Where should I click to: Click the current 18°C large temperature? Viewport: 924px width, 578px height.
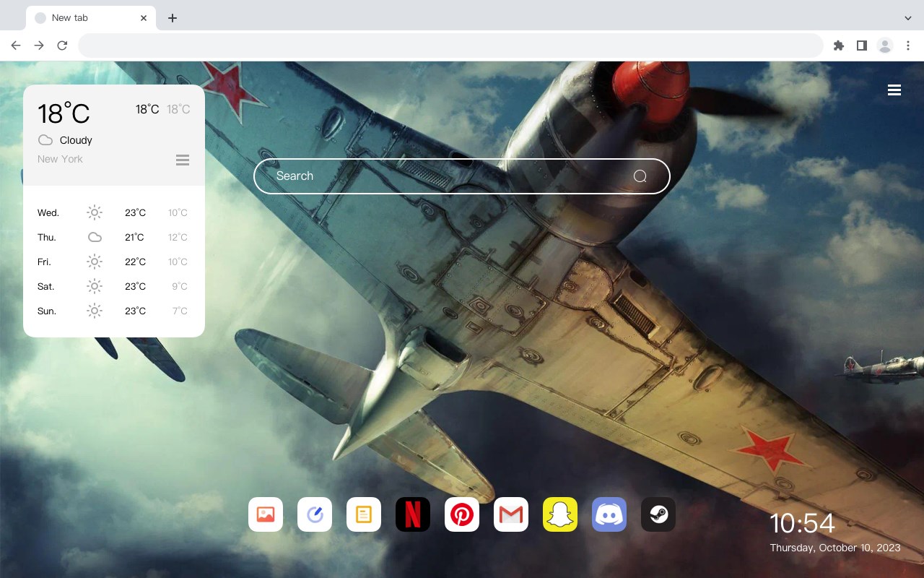[64, 113]
